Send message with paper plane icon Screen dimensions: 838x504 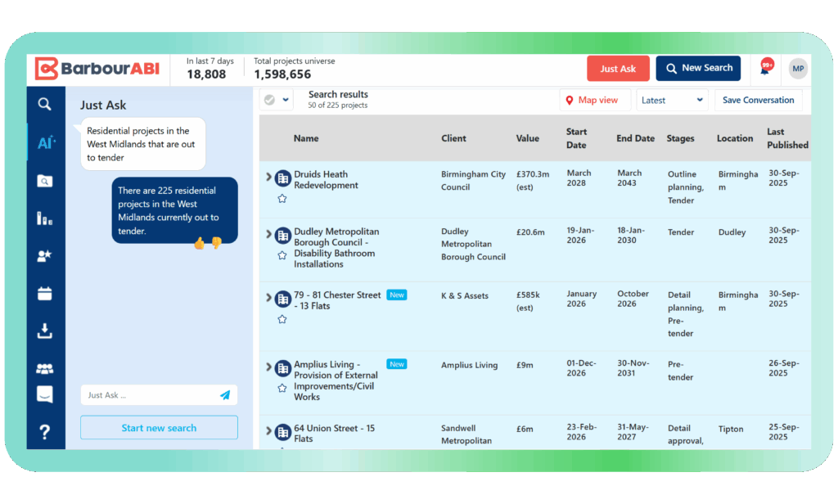(x=225, y=395)
